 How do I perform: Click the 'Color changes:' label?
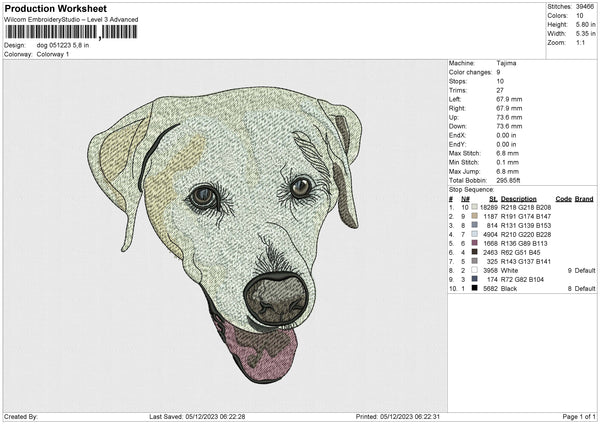[470, 72]
